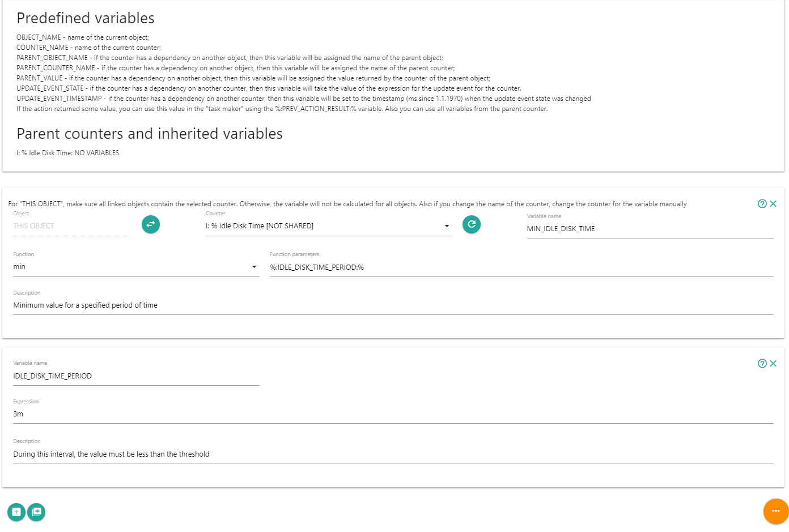The height and width of the screenshot is (532, 789).
Task: Click the single-plus add variable button
Action: point(16,512)
